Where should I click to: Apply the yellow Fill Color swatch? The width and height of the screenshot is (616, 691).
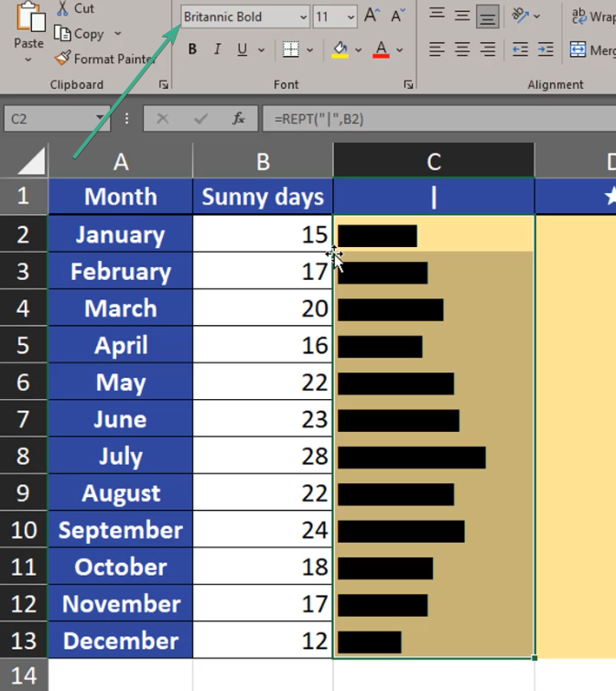click(x=340, y=49)
